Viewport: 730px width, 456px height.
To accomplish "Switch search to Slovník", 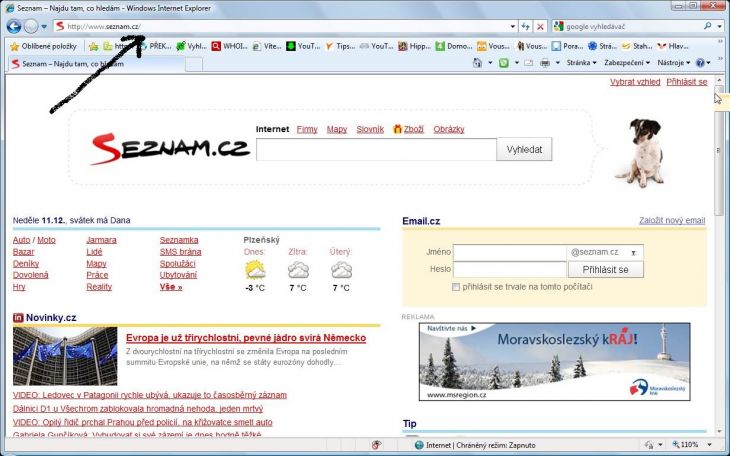I will pos(370,129).
